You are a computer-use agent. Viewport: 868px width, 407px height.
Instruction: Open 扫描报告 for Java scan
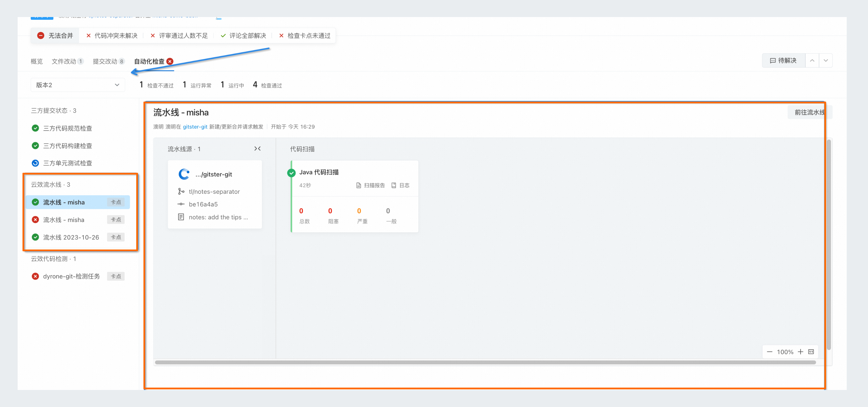click(x=371, y=186)
